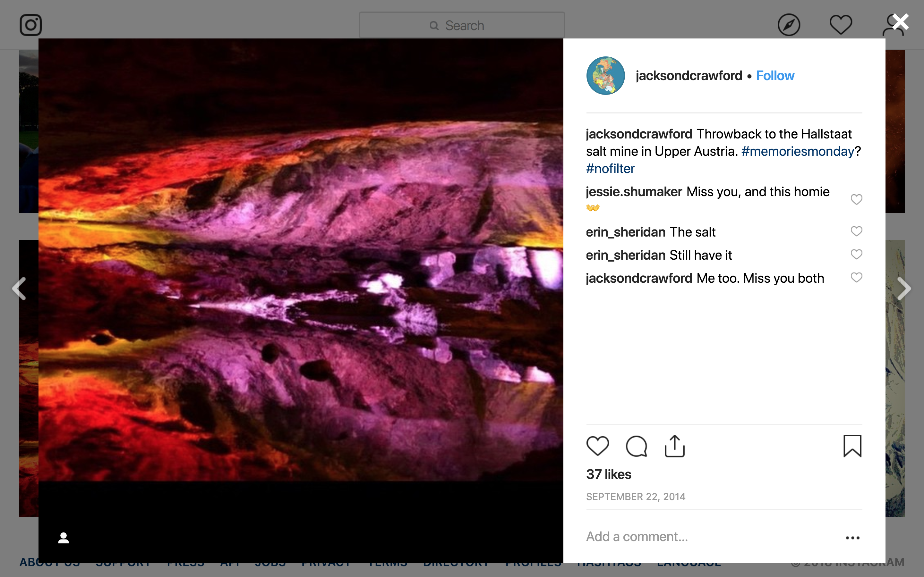Screen dimensions: 924x577
Task: Click the Instagram camera logo
Action: pyautogui.click(x=30, y=25)
